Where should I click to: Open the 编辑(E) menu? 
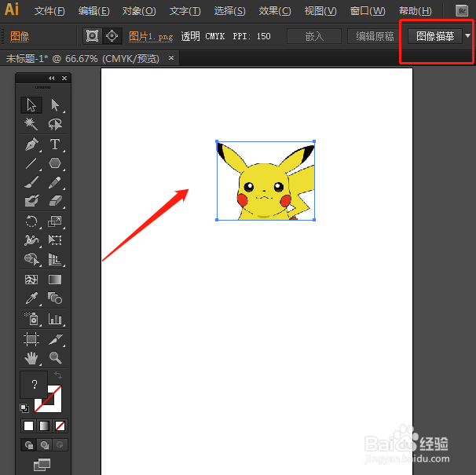(x=93, y=11)
